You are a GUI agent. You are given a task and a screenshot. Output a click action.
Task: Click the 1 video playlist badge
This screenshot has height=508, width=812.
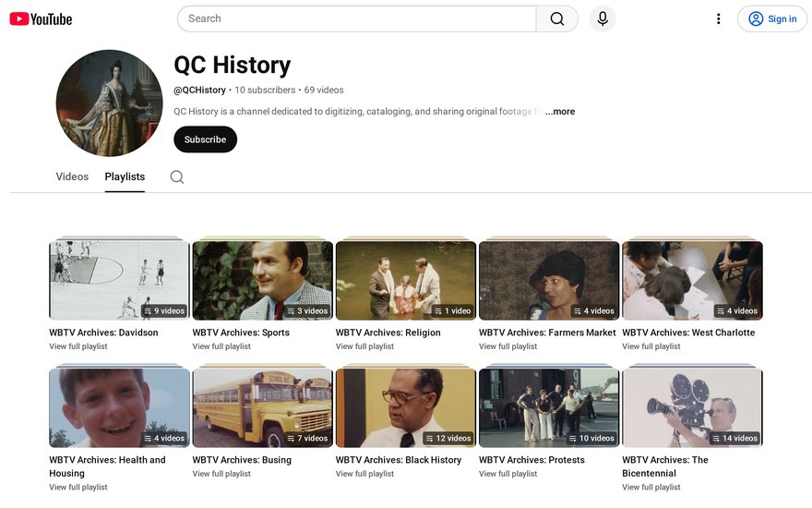pos(453,311)
